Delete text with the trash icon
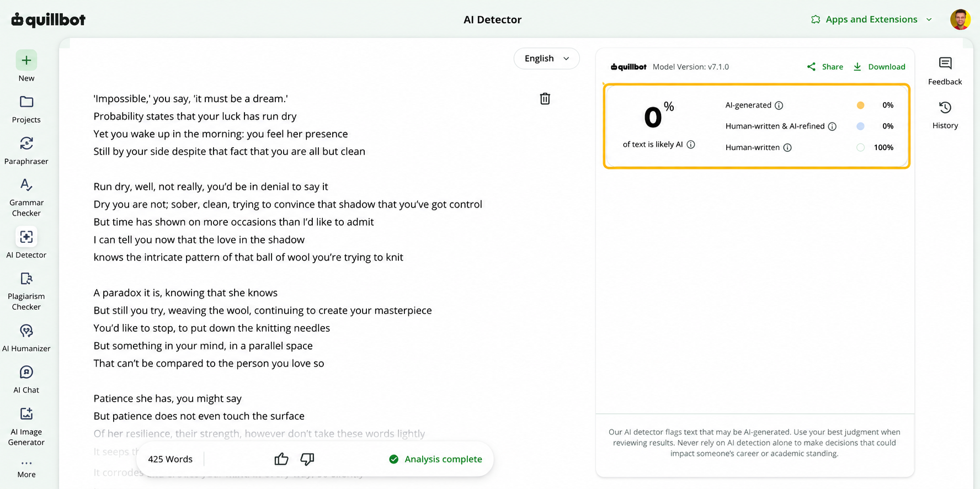980x489 pixels. pos(545,99)
